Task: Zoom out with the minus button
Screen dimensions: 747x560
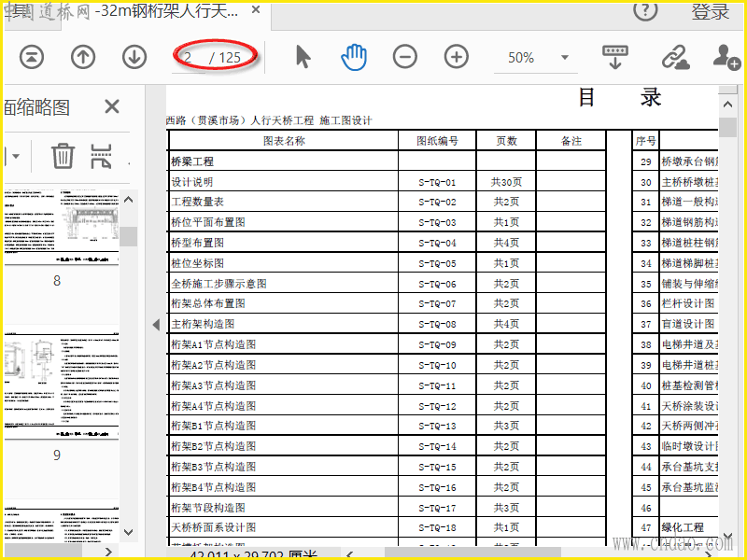Action: tap(405, 57)
